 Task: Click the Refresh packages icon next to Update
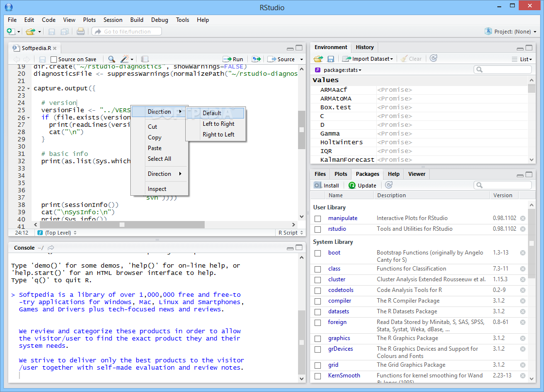(389, 185)
